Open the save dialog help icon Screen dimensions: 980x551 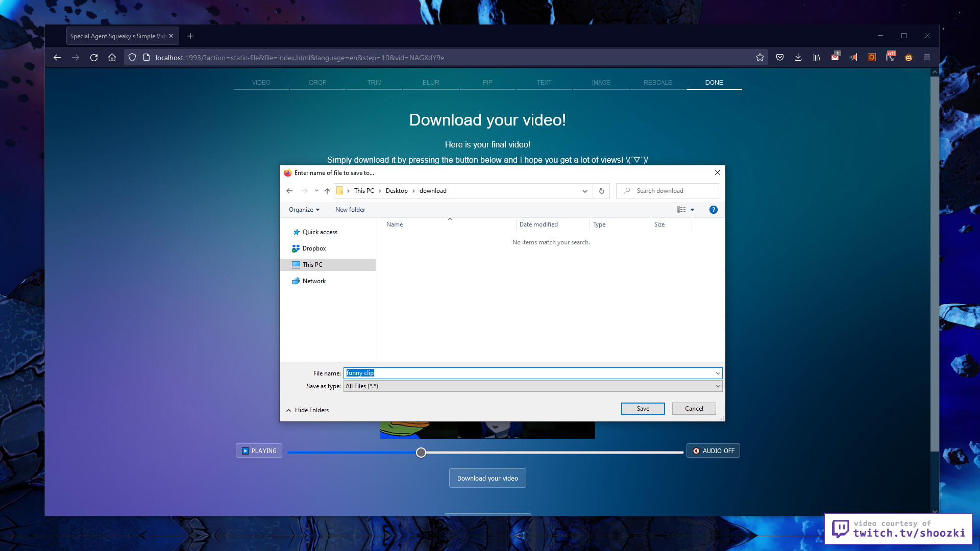(x=714, y=210)
